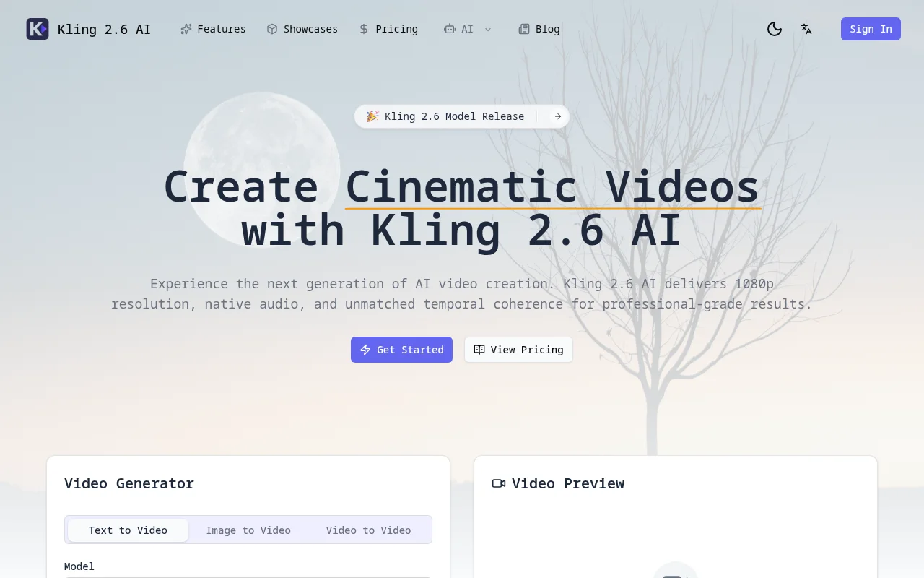The width and height of the screenshot is (924, 578).
Task: Click the View Pricing link
Action: 518,350
